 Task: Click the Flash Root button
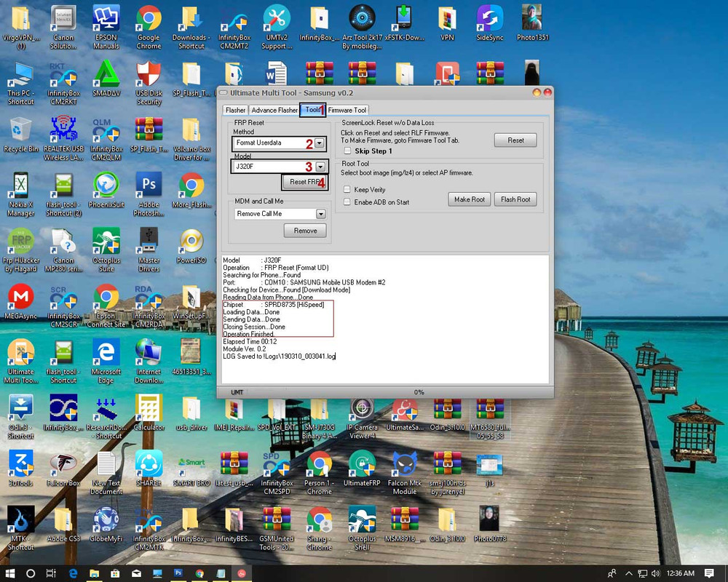pyautogui.click(x=515, y=199)
